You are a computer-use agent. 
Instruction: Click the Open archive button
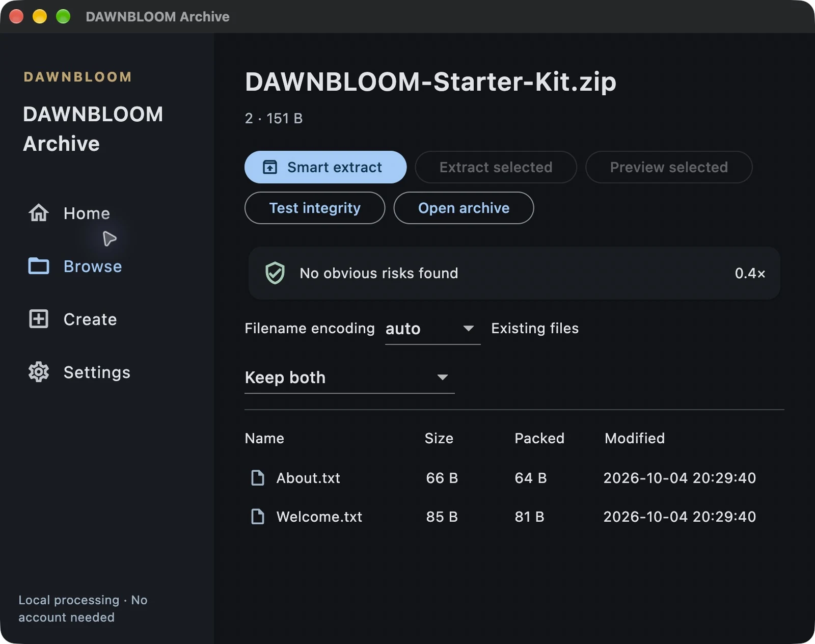click(464, 208)
